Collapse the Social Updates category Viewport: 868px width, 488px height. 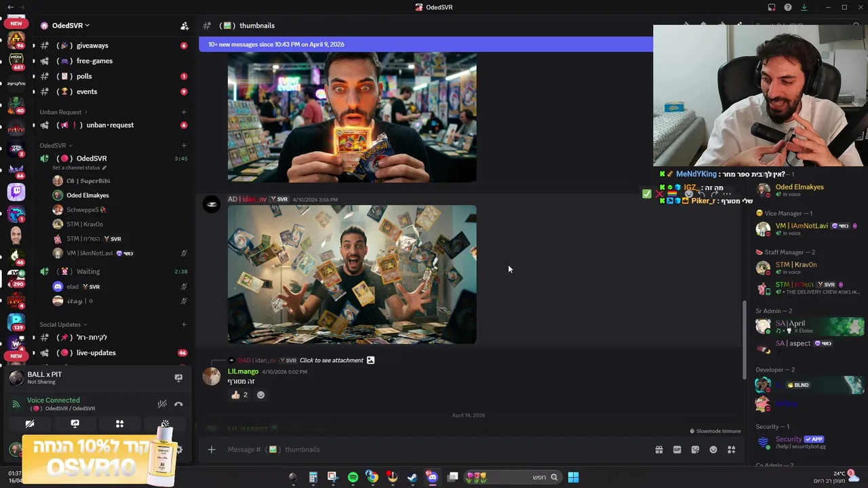pyautogui.click(x=63, y=324)
